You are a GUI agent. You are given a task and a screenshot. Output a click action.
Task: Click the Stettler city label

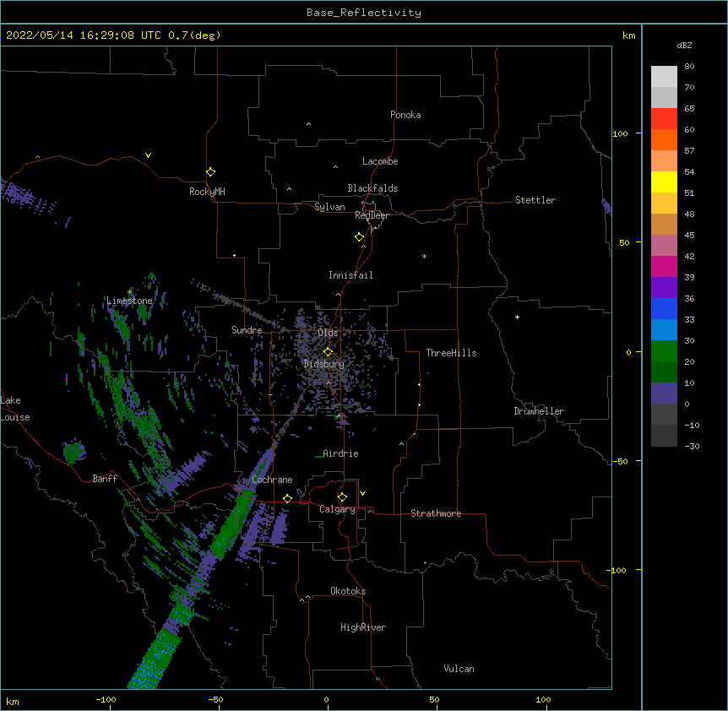(x=535, y=200)
